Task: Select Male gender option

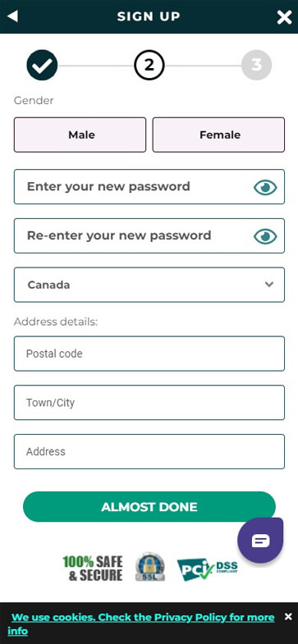Action: 80,135
